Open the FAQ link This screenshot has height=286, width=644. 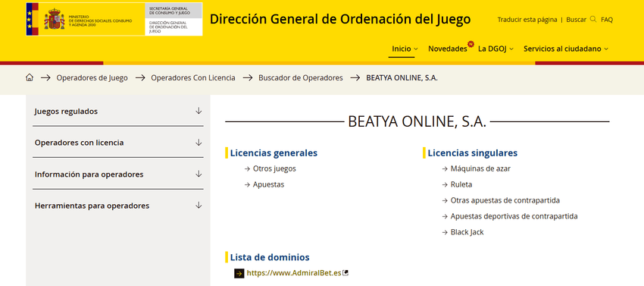(607, 19)
